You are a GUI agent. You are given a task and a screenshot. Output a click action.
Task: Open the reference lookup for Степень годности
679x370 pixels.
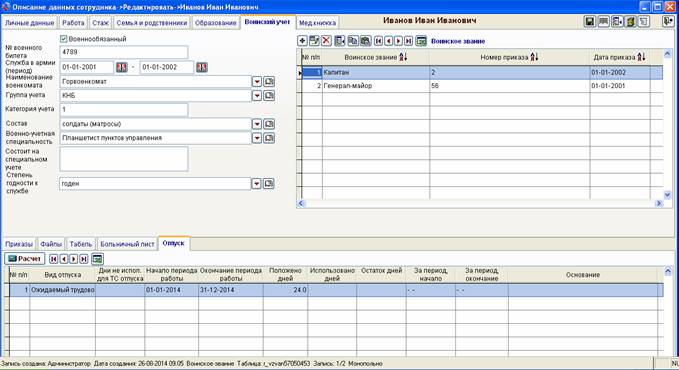[x=268, y=184]
